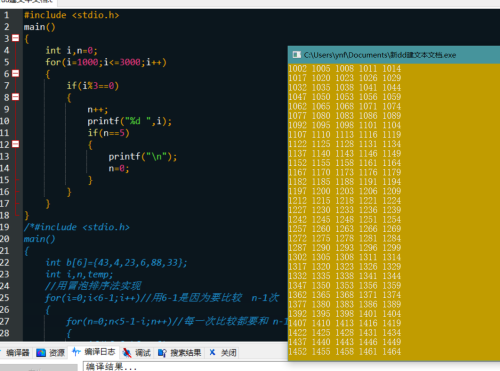Click the blue X icon beside 关闭
The height and width of the screenshot is (371, 500).
pos(212,352)
